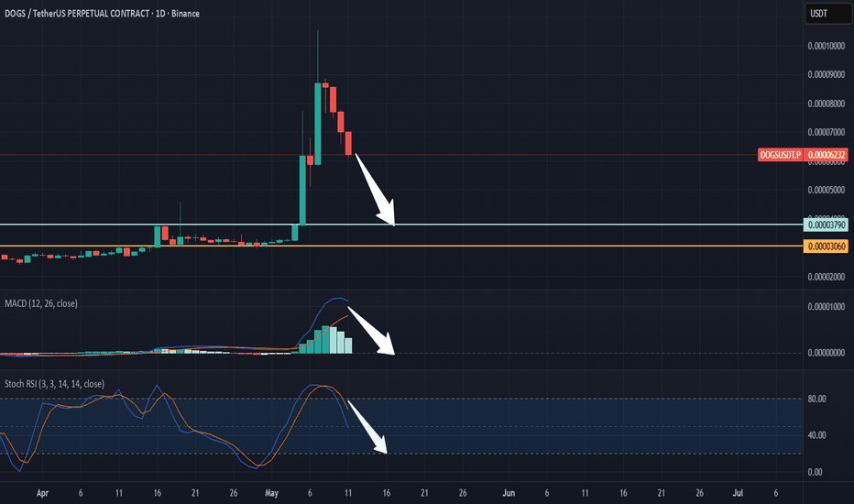
Task: Select the Stoch RSI (3, 3, 14, 14, close) label
Action: (x=54, y=384)
